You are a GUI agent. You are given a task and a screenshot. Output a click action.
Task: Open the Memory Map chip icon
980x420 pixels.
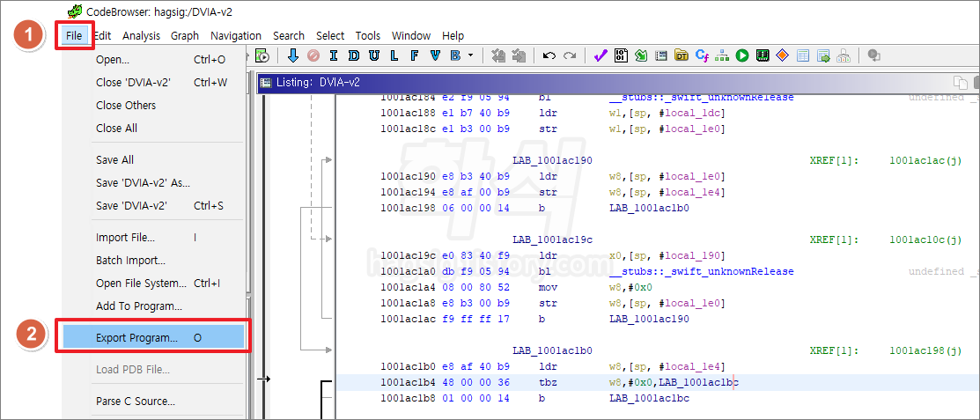[762, 55]
